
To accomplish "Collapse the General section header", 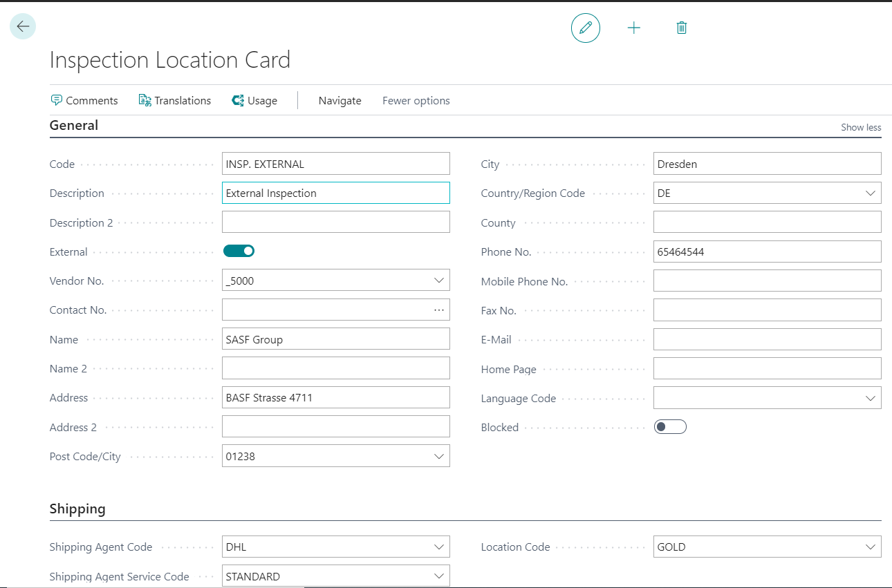I will tap(74, 125).
